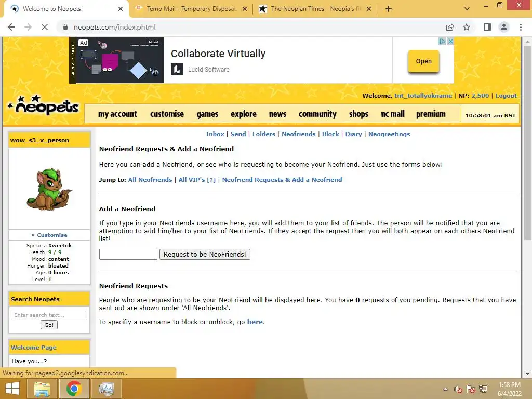Open the share page icon in the address bar

coord(450,27)
